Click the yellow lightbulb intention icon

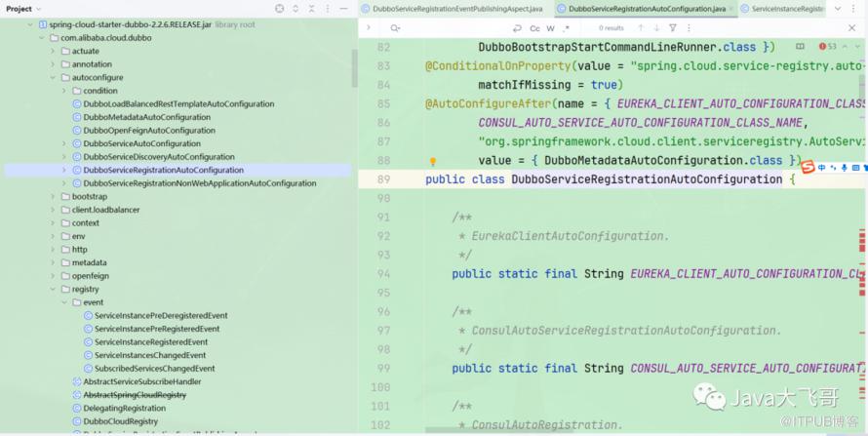[433, 162]
